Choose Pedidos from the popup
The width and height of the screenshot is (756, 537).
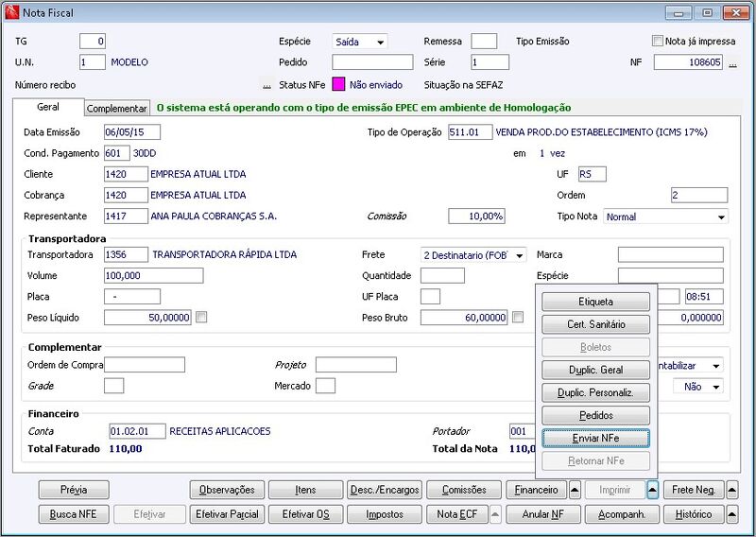coord(596,415)
